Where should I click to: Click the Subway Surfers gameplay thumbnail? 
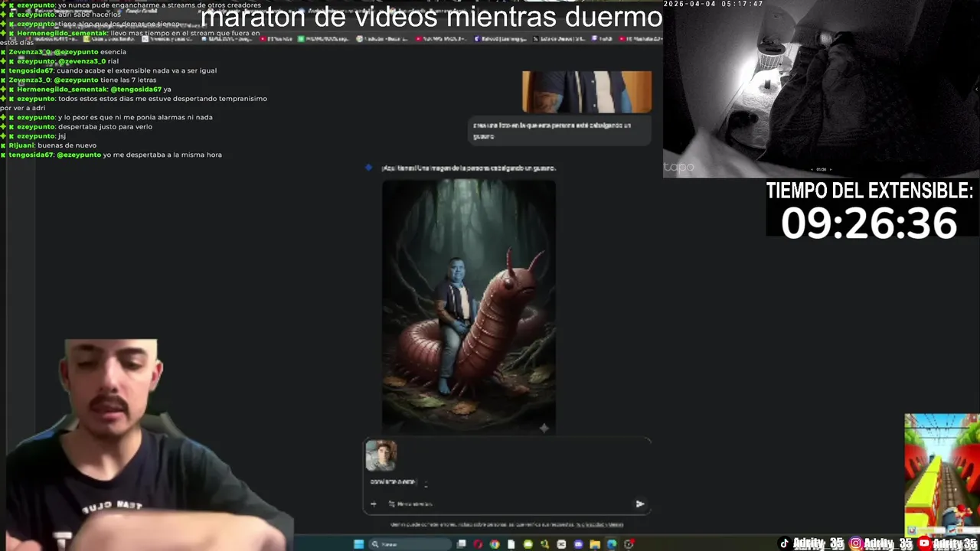tap(942, 474)
